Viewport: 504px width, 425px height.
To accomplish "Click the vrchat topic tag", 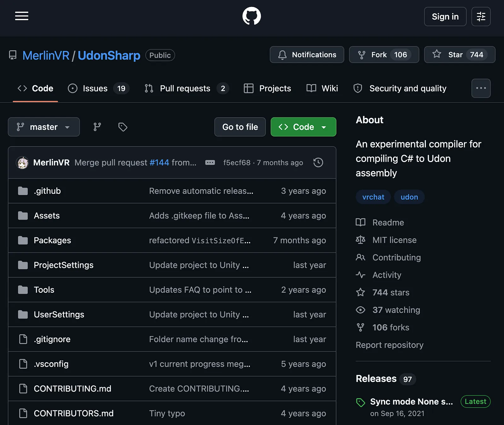I will click(373, 197).
